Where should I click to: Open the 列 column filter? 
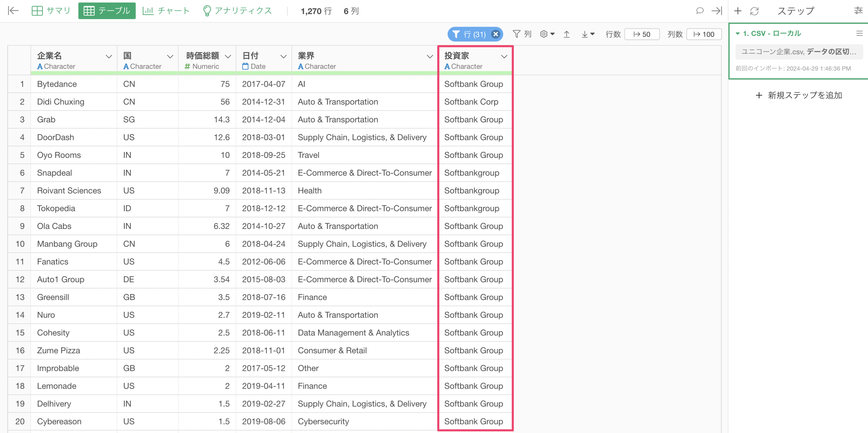(522, 34)
